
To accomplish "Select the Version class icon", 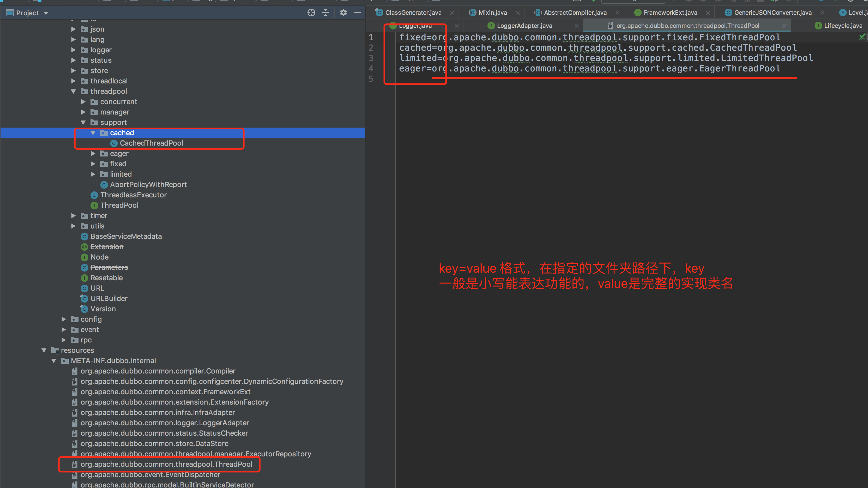I will pos(84,309).
